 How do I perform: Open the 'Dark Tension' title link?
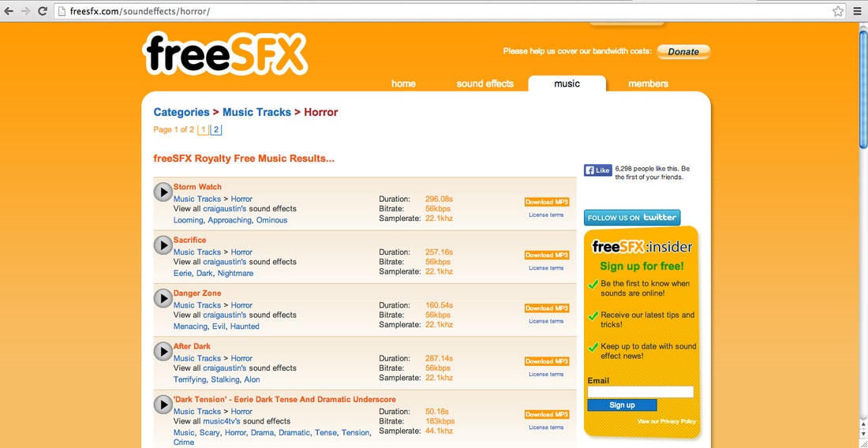[x=285, y=399]
